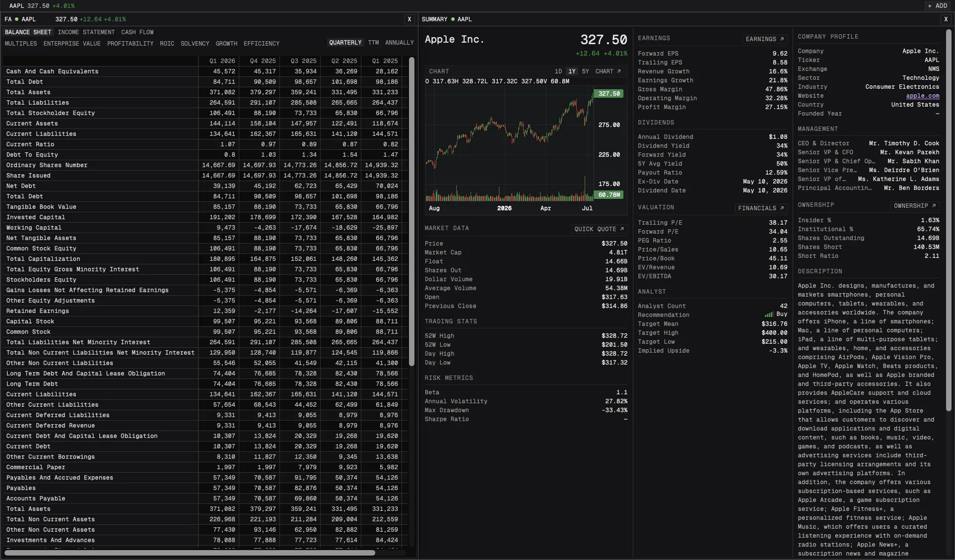This screenshot has height=560, width=955.
Task: Open the EARNINGS detail link
Action: click(x=765, y=39)
